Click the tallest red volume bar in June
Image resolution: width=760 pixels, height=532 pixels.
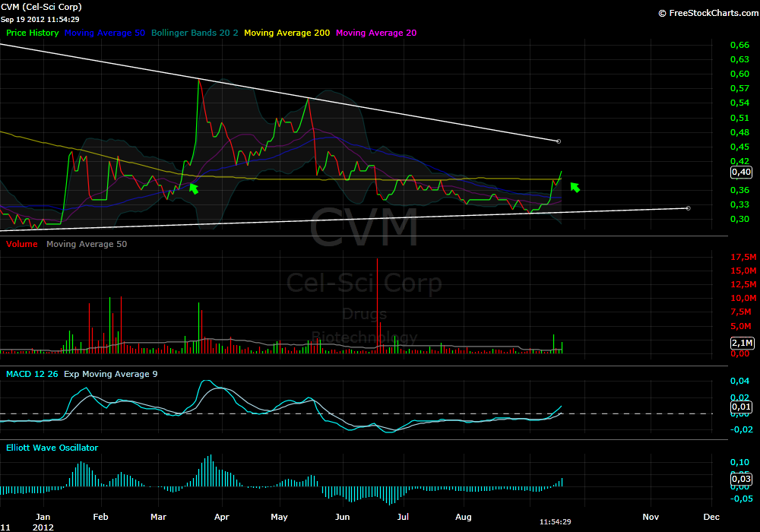click(377, 304)
